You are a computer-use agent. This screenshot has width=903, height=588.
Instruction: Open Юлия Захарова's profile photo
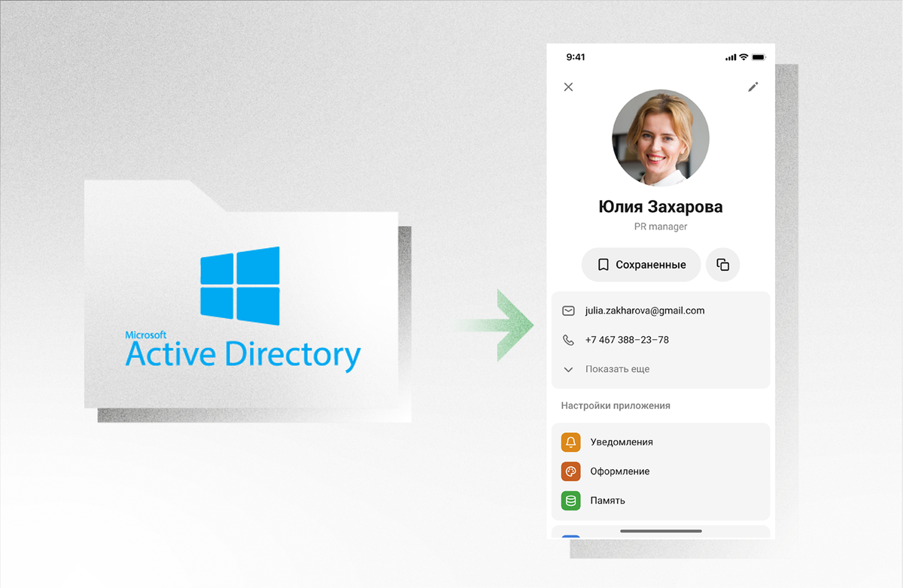click(661, 138)
